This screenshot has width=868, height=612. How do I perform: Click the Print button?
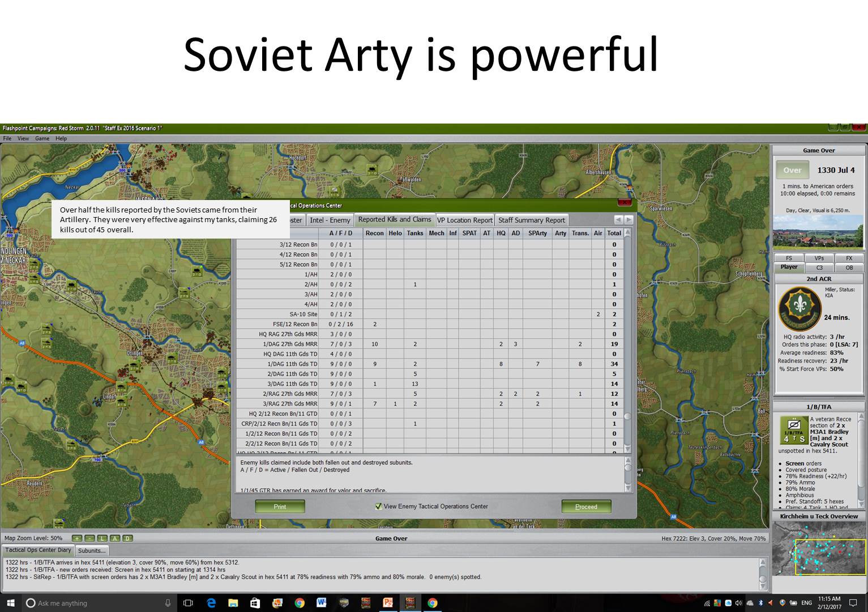(x=280, y=507)
